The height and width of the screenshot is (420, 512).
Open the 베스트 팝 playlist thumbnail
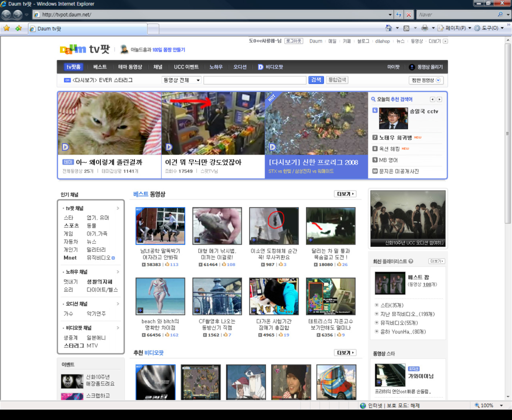coord(390,283)
